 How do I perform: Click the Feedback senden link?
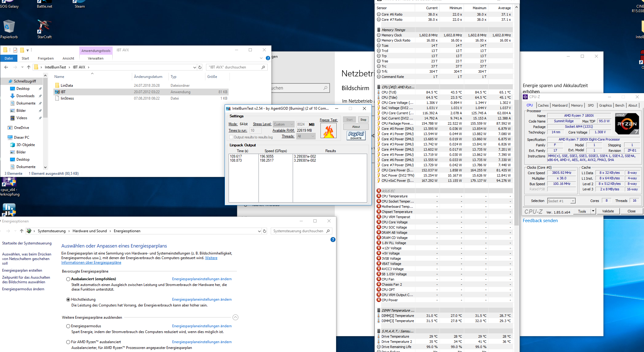(x=540, y=221)
